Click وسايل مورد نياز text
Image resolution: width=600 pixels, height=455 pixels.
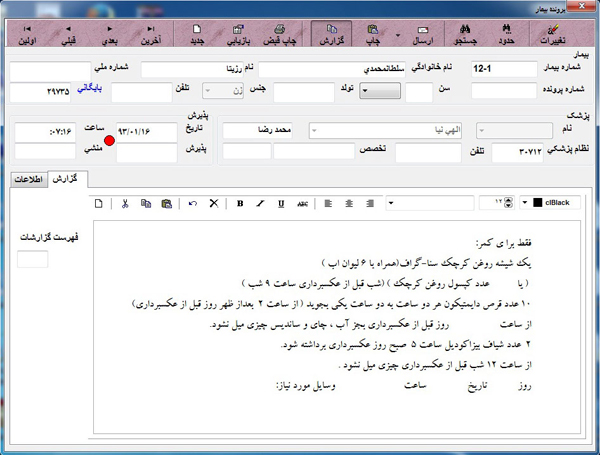(306, 386)
